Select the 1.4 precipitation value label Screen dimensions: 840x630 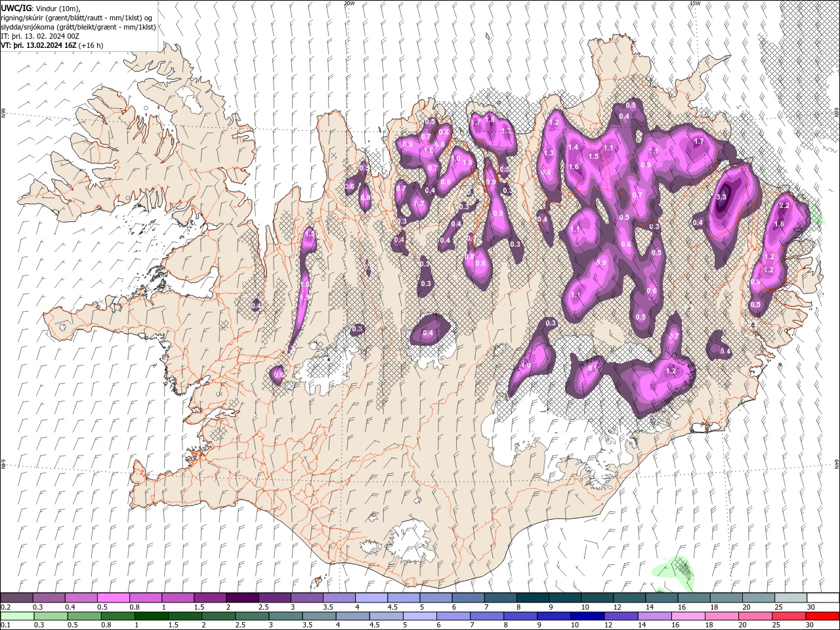point(574,148)
